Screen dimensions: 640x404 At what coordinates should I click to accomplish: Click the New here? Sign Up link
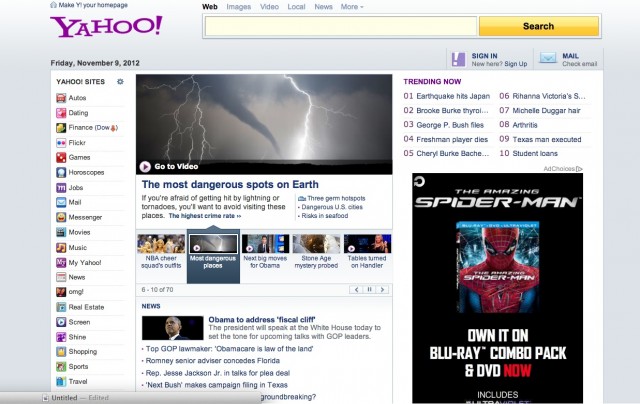(499, 64)
